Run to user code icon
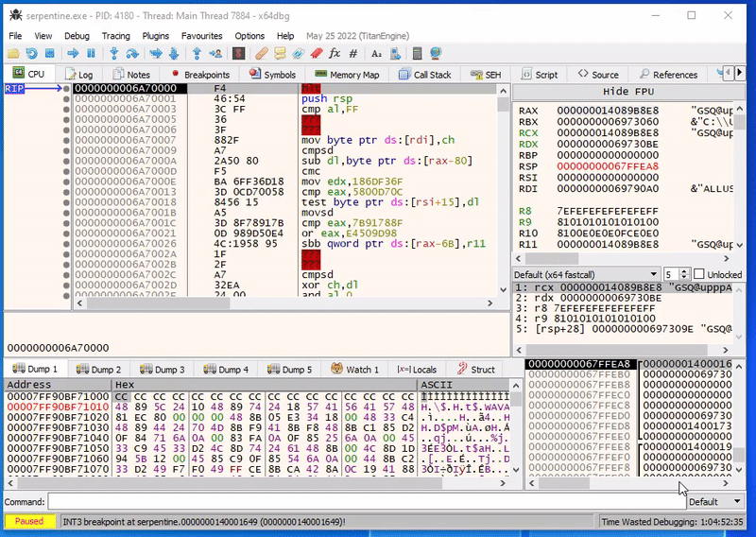756x537 pixels. [215, 54]
